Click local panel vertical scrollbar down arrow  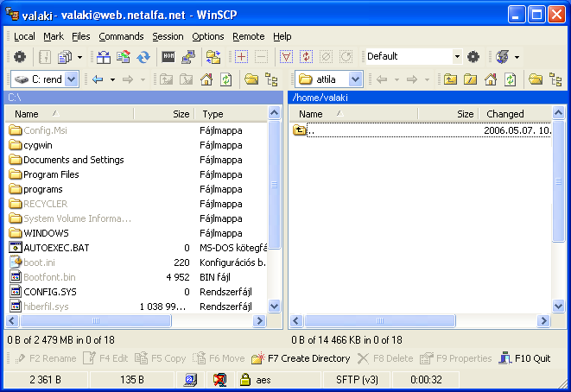coord(274,307)
